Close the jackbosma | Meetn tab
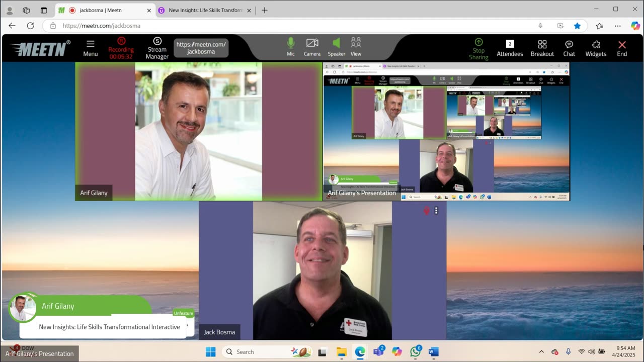This screenshot has width=644, height=362. point(149,10)
